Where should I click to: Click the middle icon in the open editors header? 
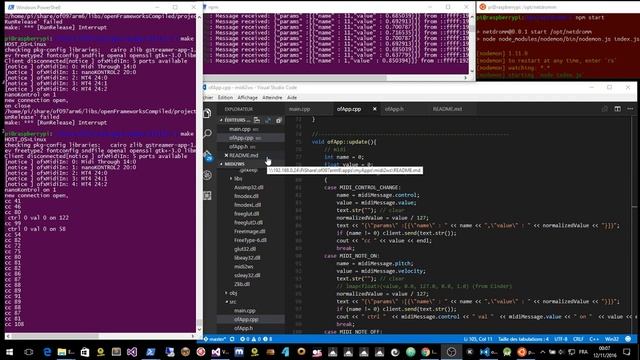[268, 120]
